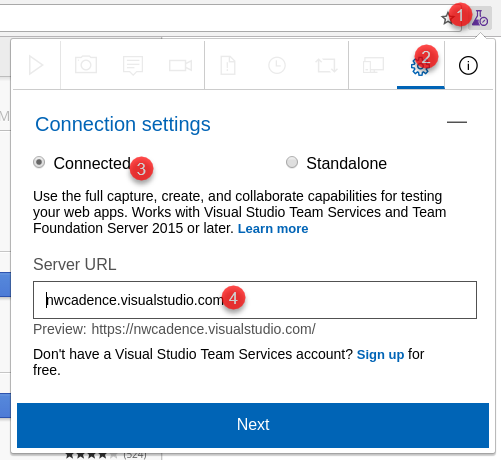The height and width of the screenshot is (460, 501).
Task: Click the Connection settings heading
Action: pyautogui.click(x=123, y=124)
